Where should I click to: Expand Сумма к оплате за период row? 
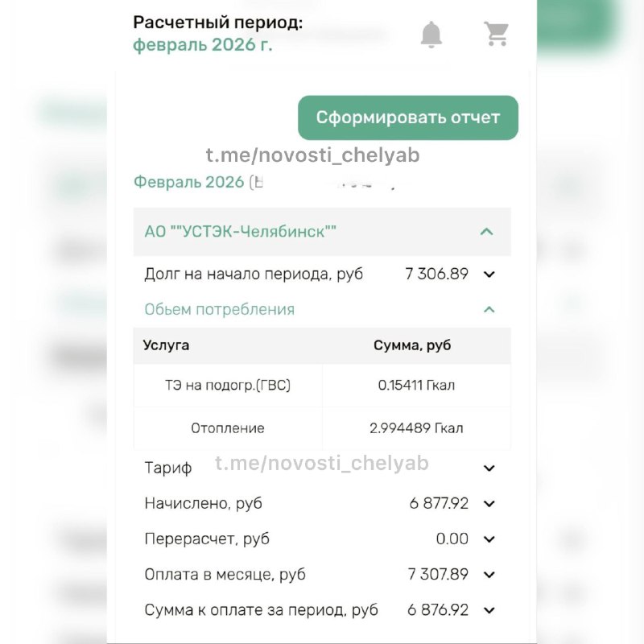[489, 610]
